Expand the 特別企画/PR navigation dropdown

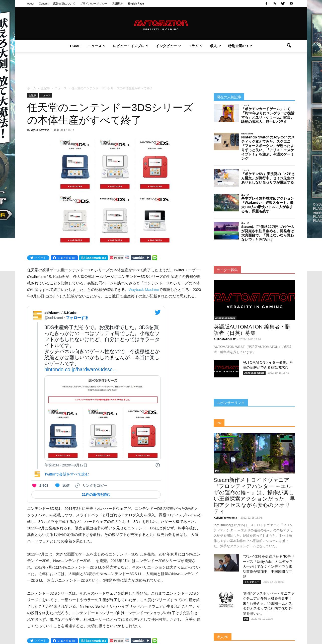coord(240,46)
